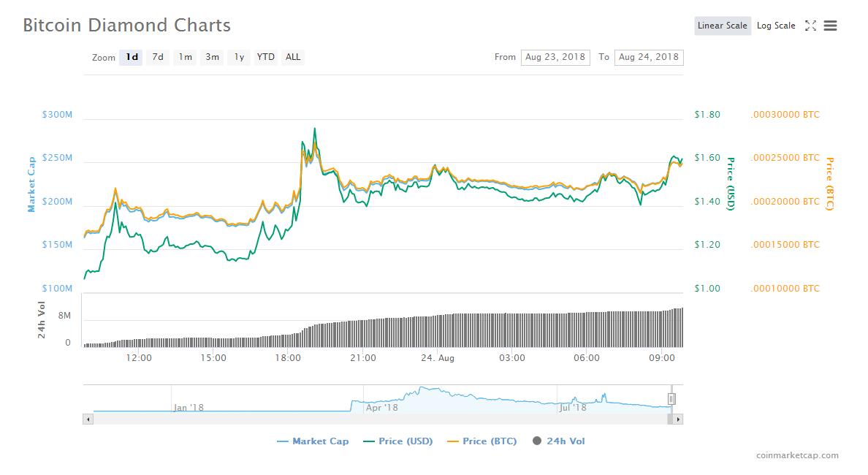This screenshot has width=868, height=475.
Task: Click the 24. Aug axis label
Action: (x=438, y=358)
